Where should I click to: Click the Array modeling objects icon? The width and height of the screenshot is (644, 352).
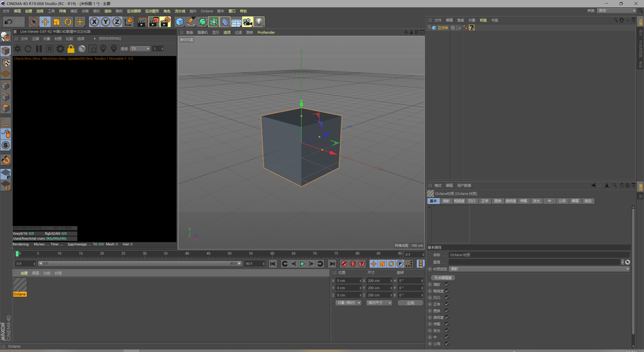[x=214, y=22]
